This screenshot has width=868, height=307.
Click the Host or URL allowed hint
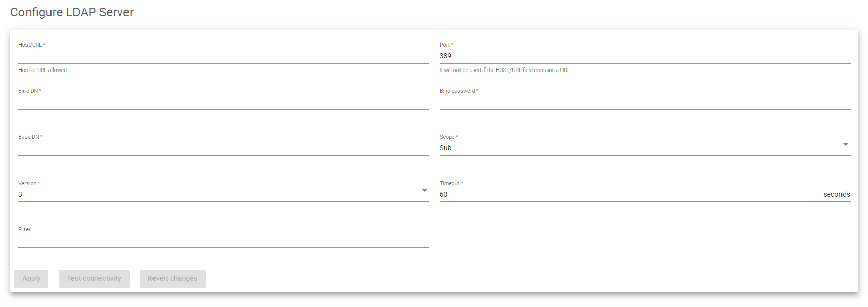pos(42,70)
